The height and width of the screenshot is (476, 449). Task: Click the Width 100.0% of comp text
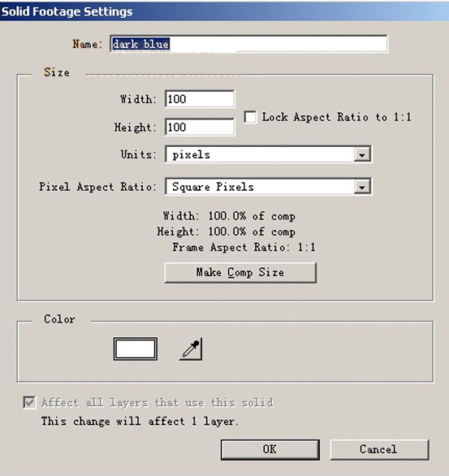pyautogui.click(x=229, y=216)
